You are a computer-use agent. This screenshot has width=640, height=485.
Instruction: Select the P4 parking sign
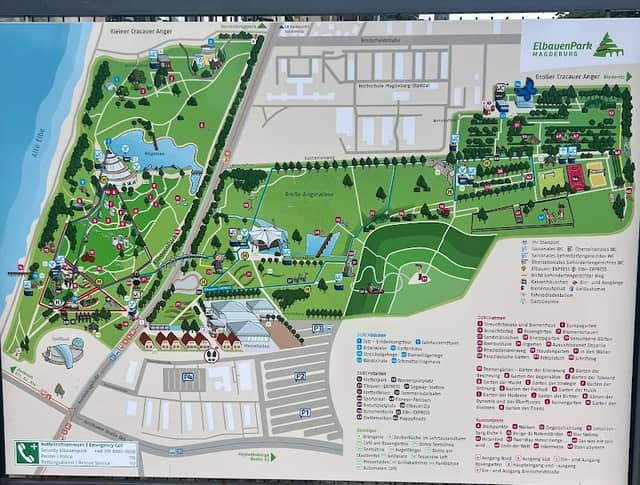tap(188, 377)
